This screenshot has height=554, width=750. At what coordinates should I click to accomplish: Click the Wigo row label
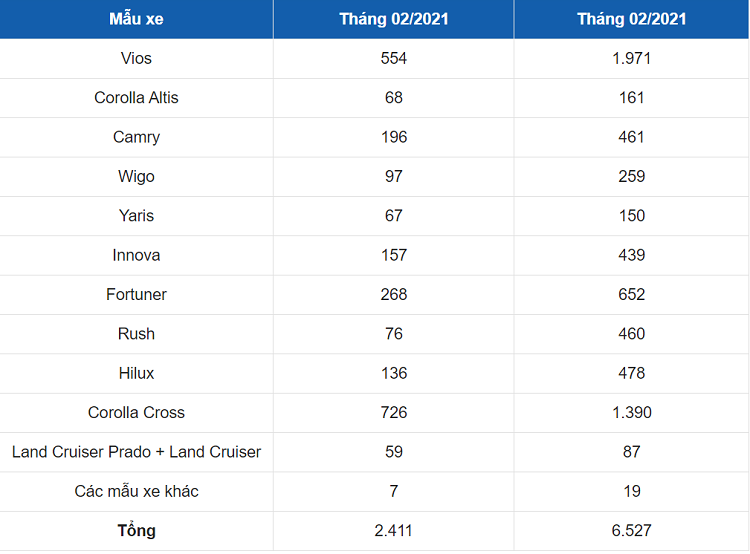point(136,176)
